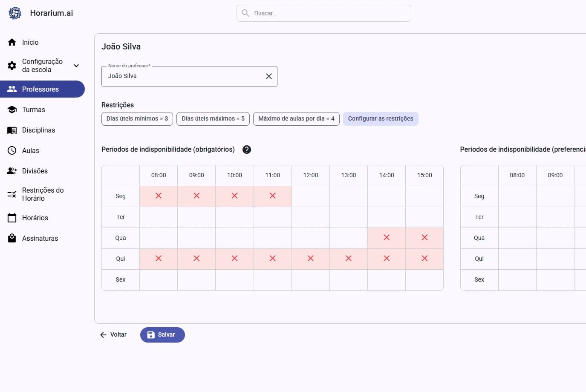586x392 pixels.
Task: Click the Voltar back link
Action: (x=113, y=335)
